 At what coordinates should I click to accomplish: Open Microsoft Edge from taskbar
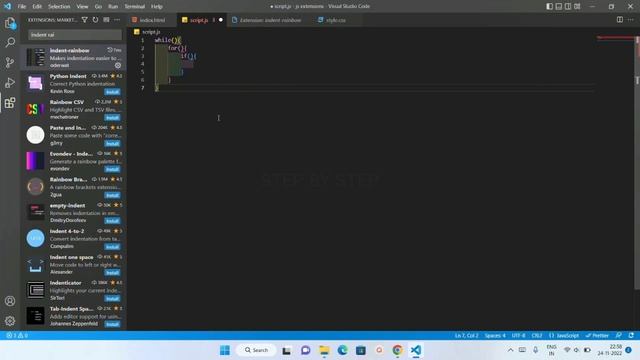[342, 350]
